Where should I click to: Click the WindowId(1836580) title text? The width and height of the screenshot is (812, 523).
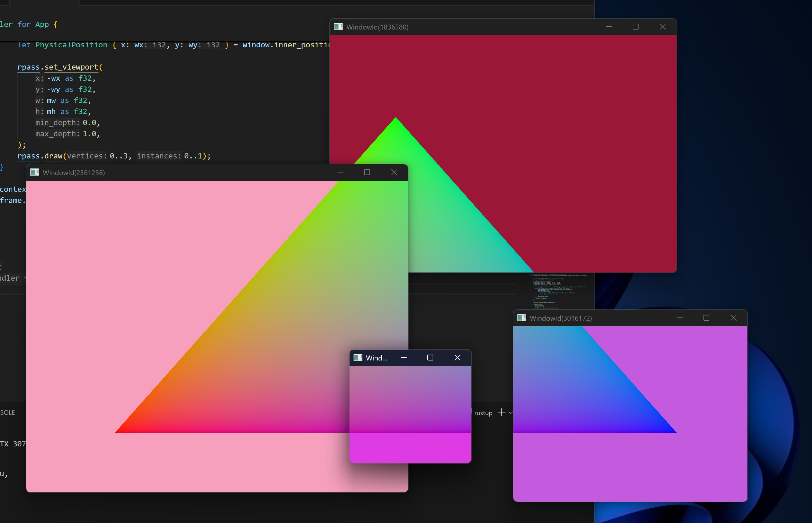click(377, 27)
